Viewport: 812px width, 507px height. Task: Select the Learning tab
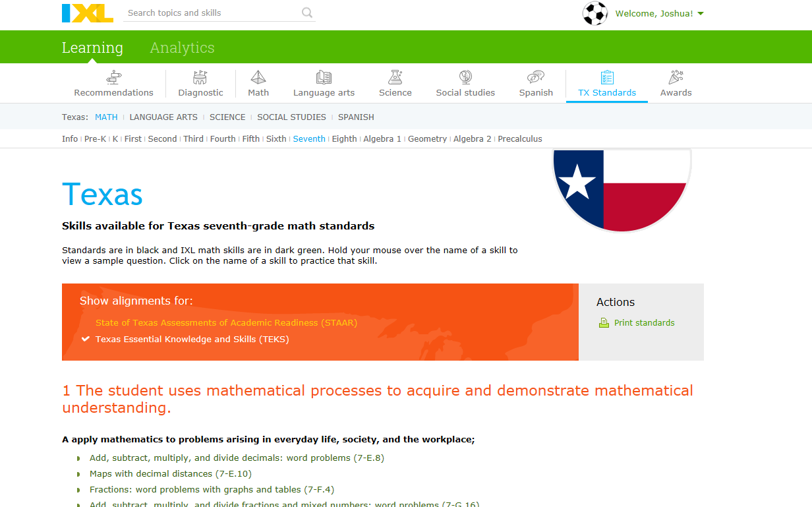point(92,47)
